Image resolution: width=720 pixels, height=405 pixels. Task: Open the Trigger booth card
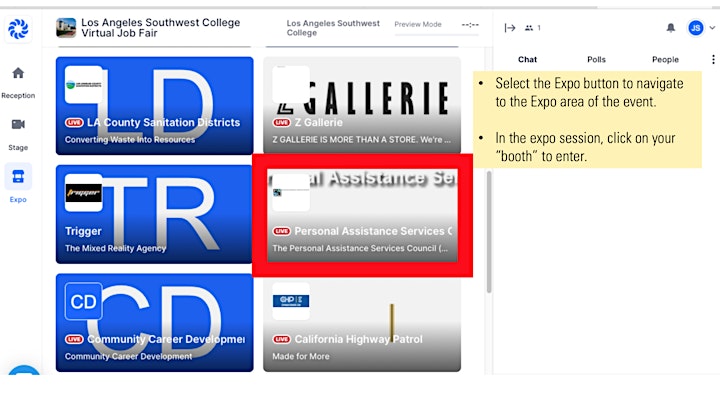coord(154,214)
